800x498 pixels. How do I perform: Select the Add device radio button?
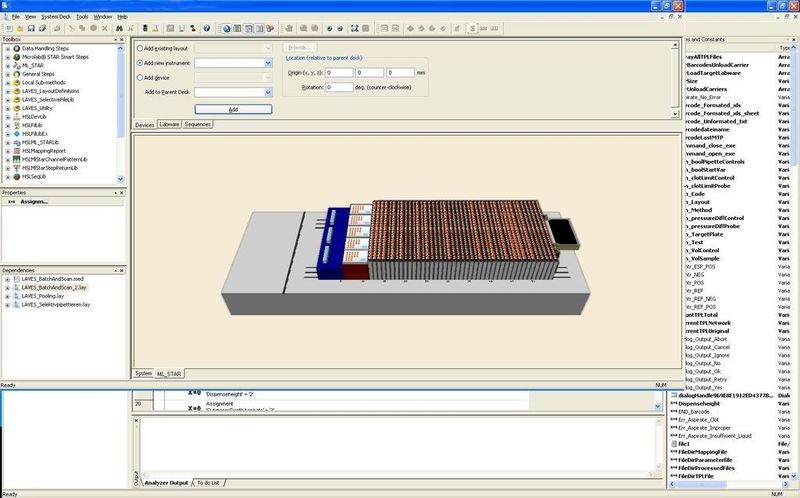tap(140, 78)
